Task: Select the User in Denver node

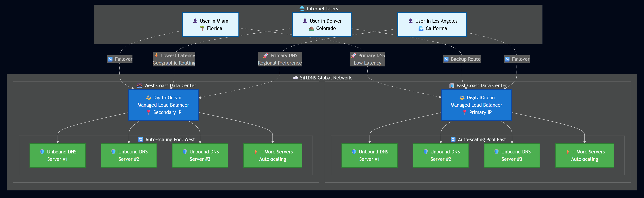Action: click(x=322, y=24)
